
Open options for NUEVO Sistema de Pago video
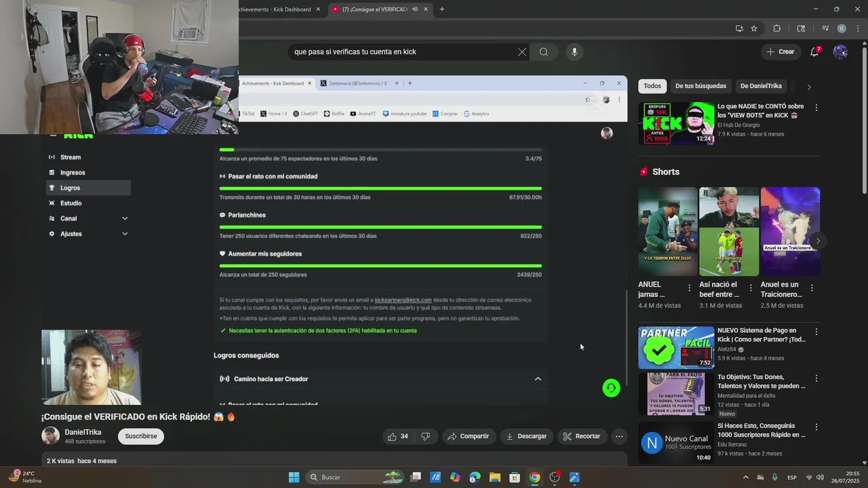(816, 332)
